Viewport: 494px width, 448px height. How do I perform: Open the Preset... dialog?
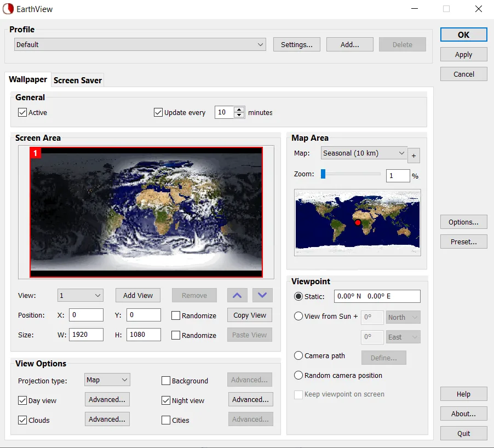pos(463,242)
